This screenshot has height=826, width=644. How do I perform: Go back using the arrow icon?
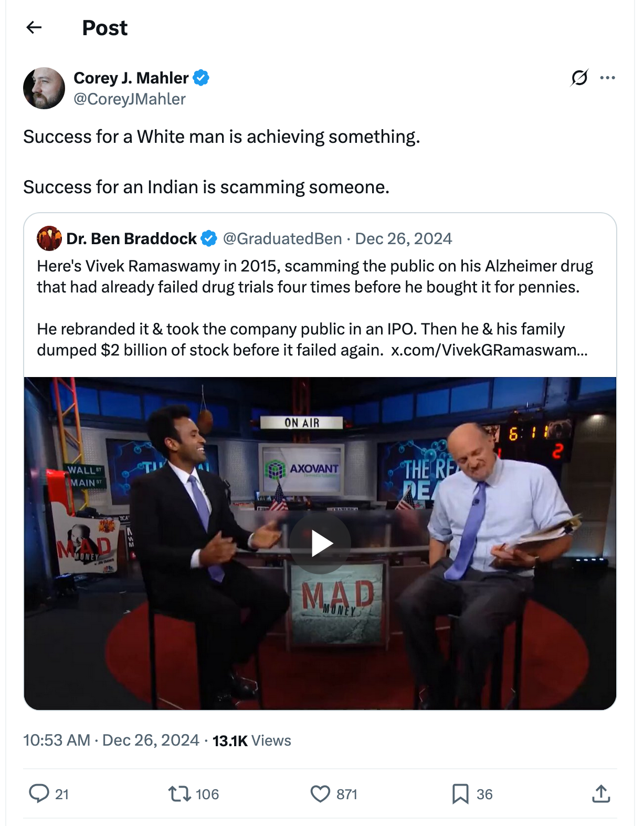coord(34,27)
